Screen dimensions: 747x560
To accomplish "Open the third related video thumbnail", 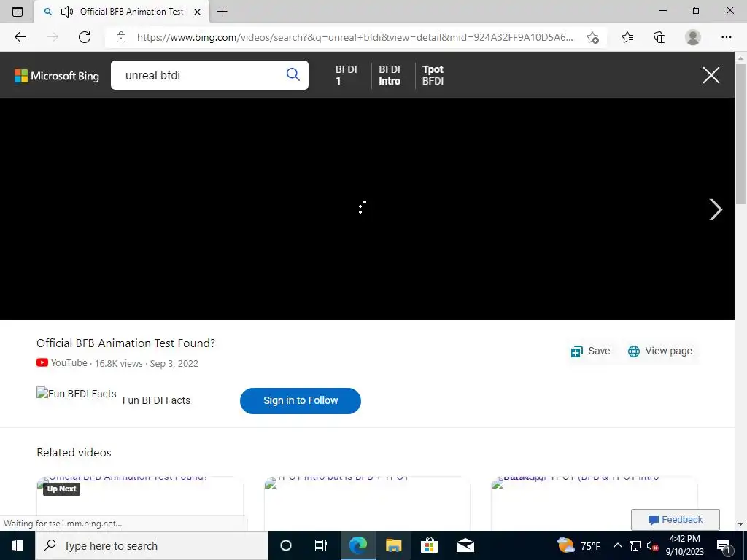I will click(x=594, y=503).
